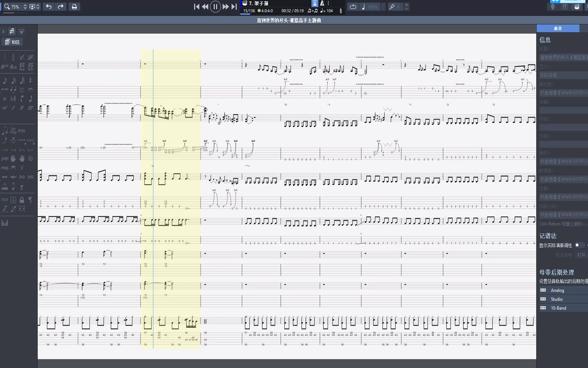The width and height of the screenshot is (588, 368).
Task: Set fortissimo dynamic
Action: pyautogui.click(x=22, y=108)
